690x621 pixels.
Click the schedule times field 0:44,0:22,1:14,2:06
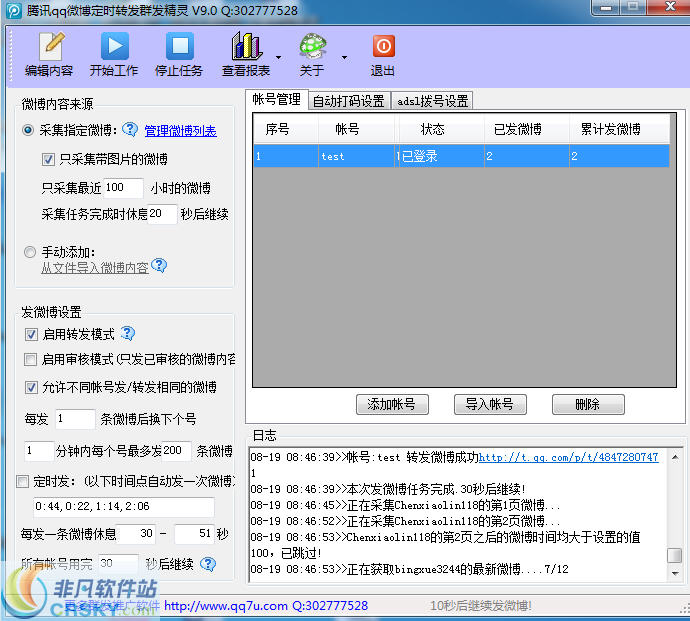coord(124,507)
